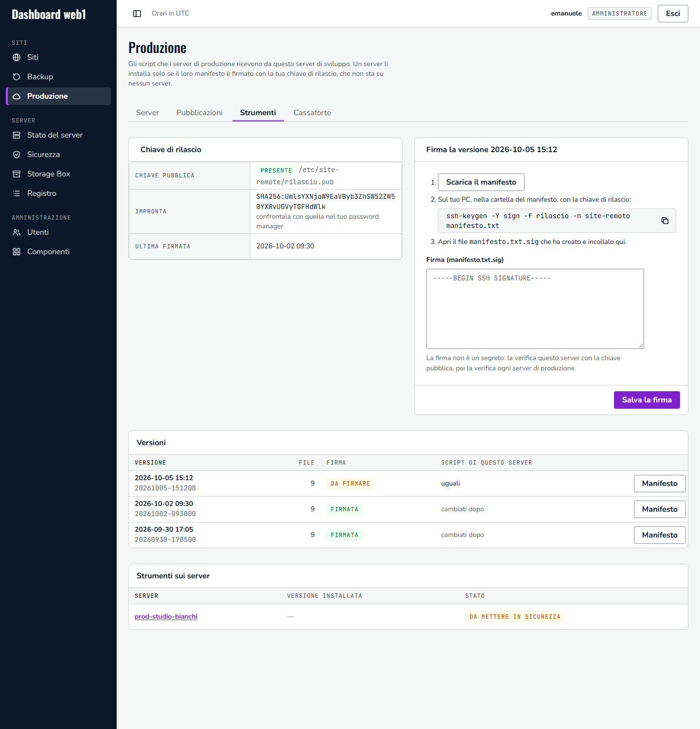The width and height of the screenshot is (700, 729).
Task: Click the VERSIONE column header
Action: (x=150, y=463)
